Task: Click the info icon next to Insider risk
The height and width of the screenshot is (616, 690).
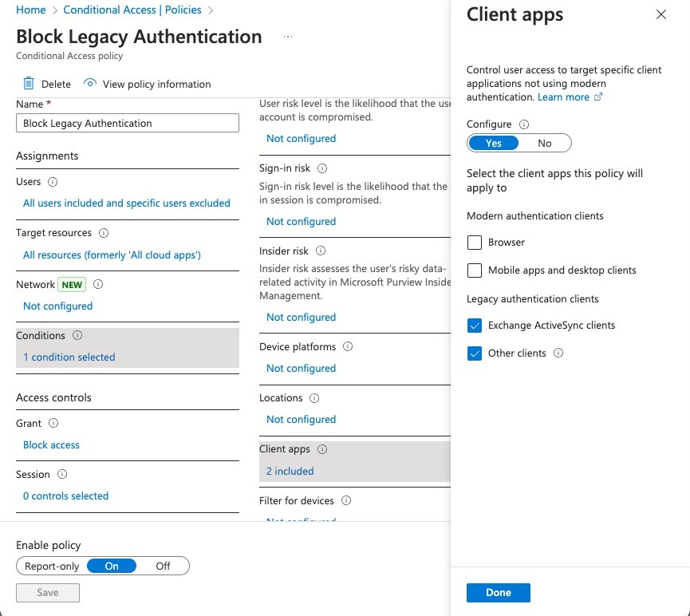Action: tap(321, 251)
